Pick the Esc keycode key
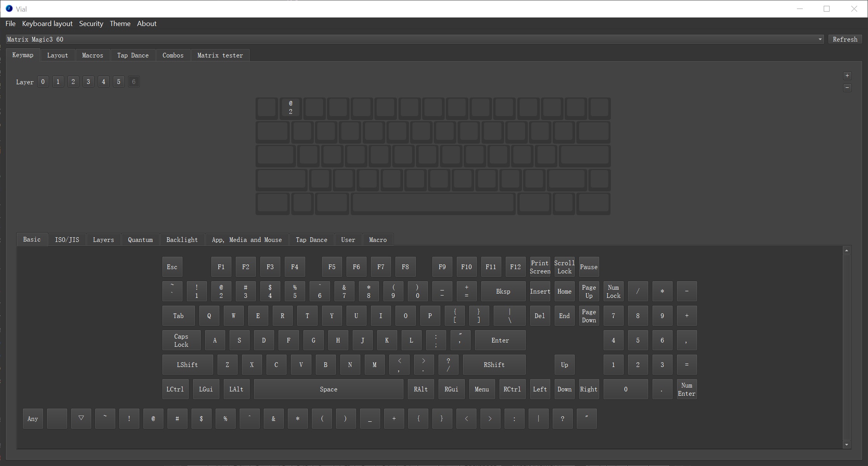Image resolution: width=868 pixels, height=466 pixels. pyautogui.click(x=172, y=267)
